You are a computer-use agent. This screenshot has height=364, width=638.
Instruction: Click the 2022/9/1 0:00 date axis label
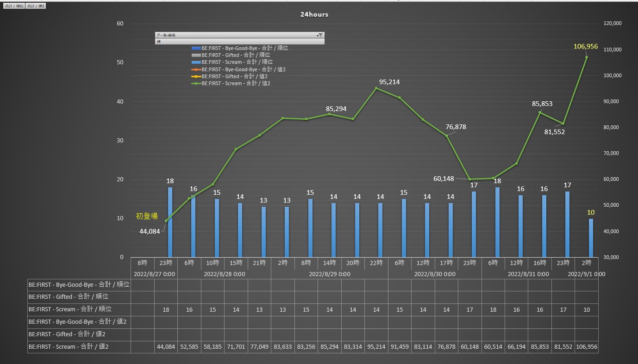587,274
